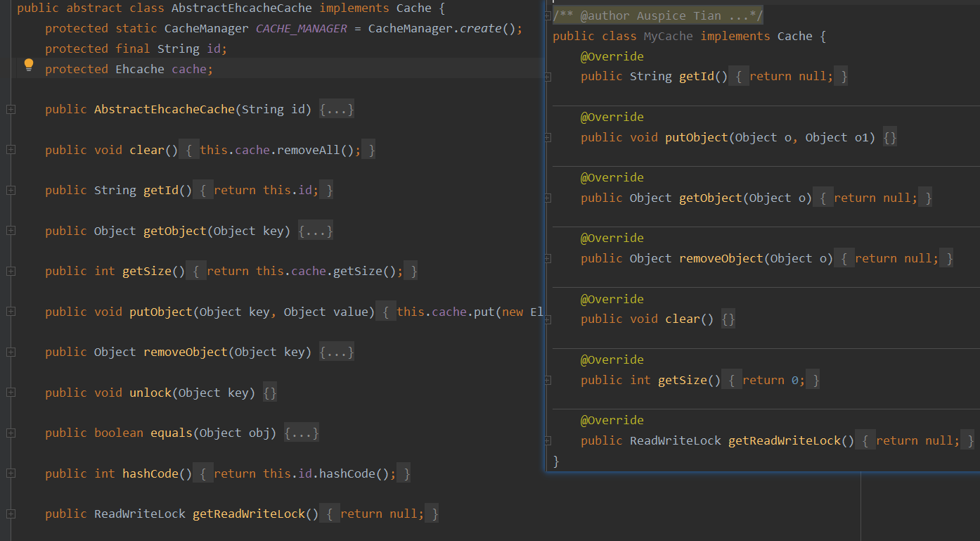
Task: Click the 'hashCode' method name
Action: coord(150,473)
